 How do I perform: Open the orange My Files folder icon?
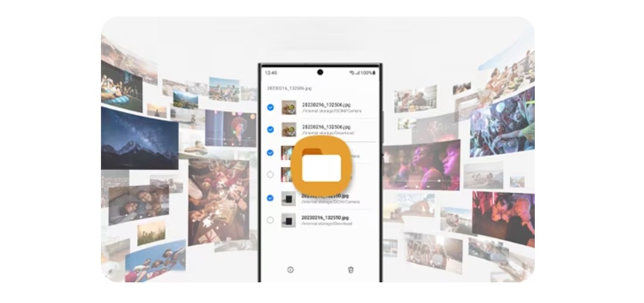coord(321,166)
